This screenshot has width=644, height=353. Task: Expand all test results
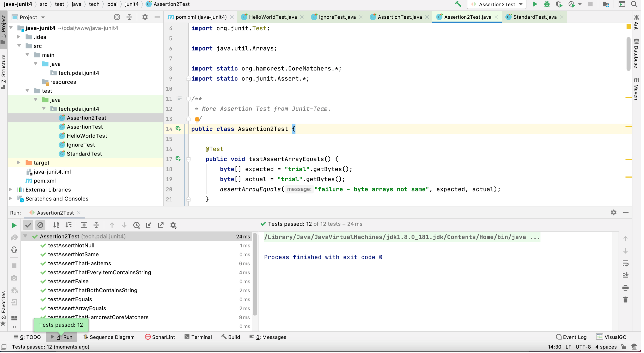tap(84, 226)
